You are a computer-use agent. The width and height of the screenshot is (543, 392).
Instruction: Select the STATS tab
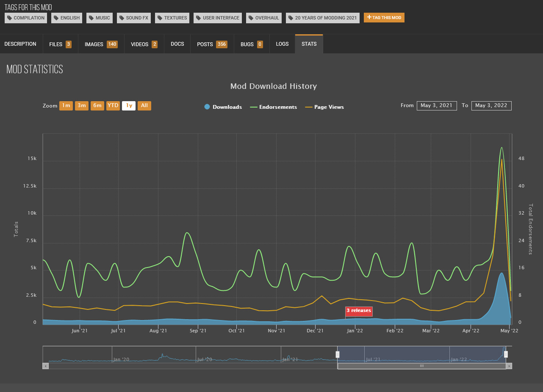point(309,44)
